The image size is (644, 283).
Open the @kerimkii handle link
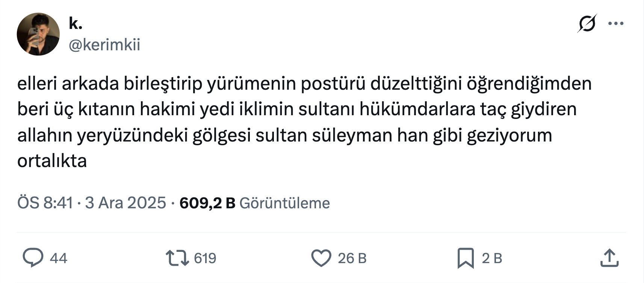[x=104, y=45]
